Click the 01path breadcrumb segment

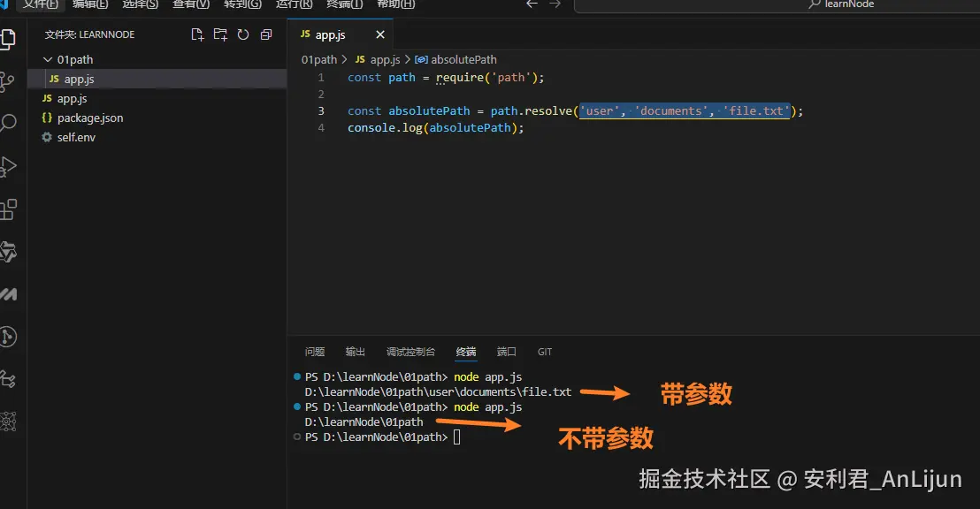point(318,60)
